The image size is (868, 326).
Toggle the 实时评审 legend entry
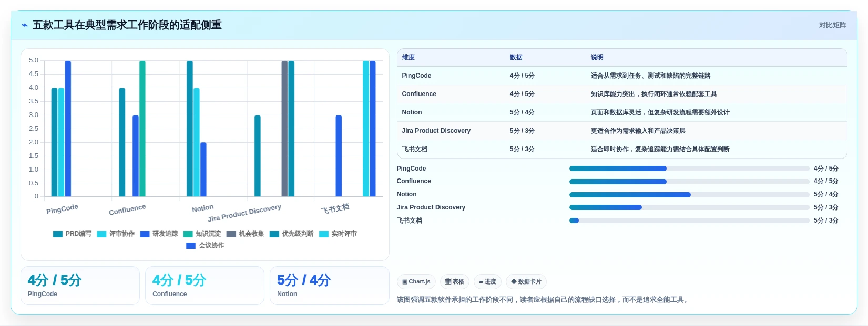coord(338,234)
